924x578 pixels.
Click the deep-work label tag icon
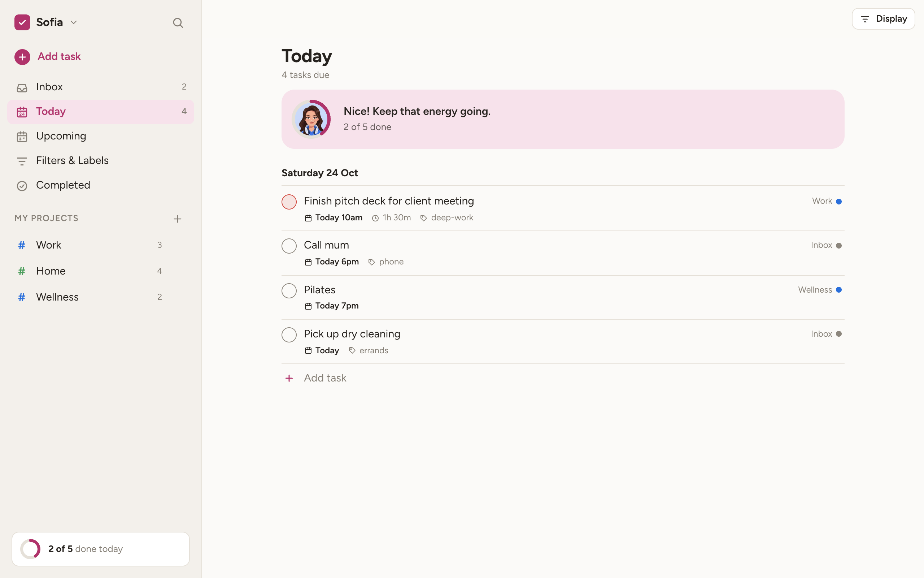point(423,218)
